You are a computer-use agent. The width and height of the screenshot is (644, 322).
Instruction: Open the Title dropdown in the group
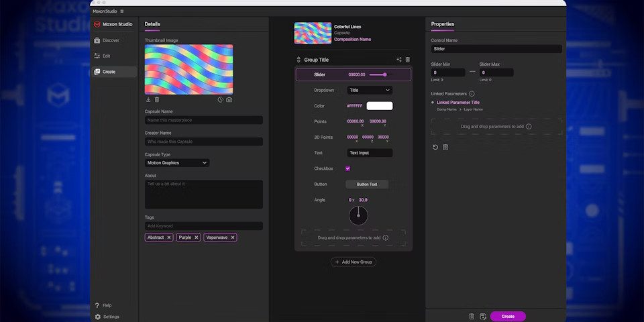(x=370, y=90)
